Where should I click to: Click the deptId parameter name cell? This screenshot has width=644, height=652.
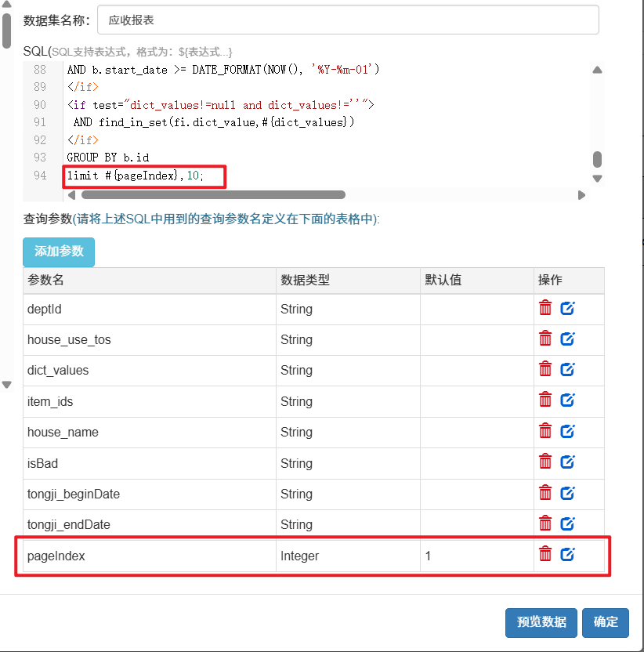pyautogui.click(x=150, y=310)
